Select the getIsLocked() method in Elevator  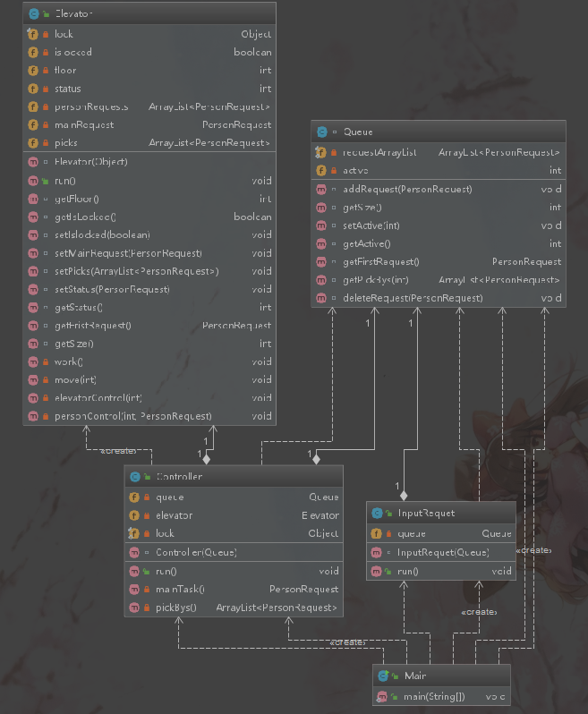85,217
